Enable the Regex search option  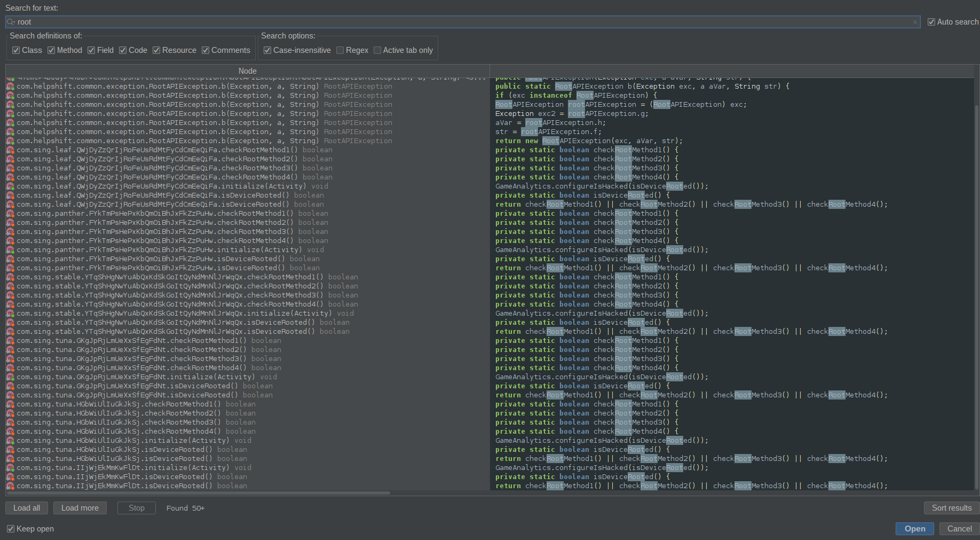point(340,50)
